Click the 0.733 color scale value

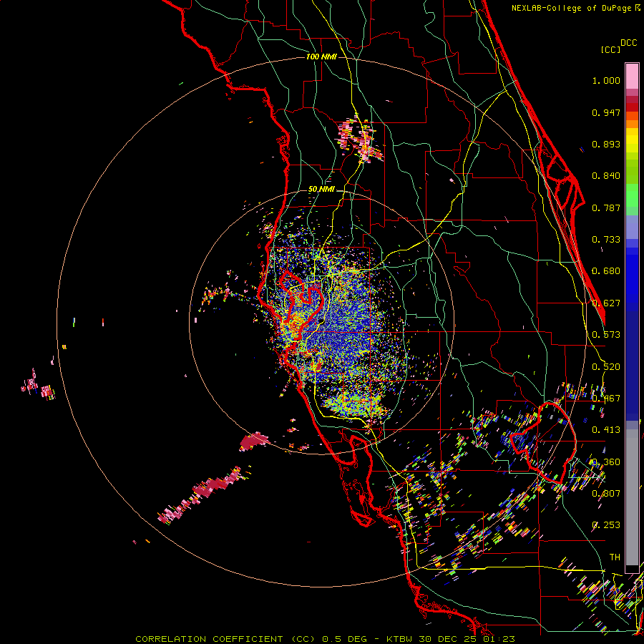pyautogui.click(x=606, y=240)
